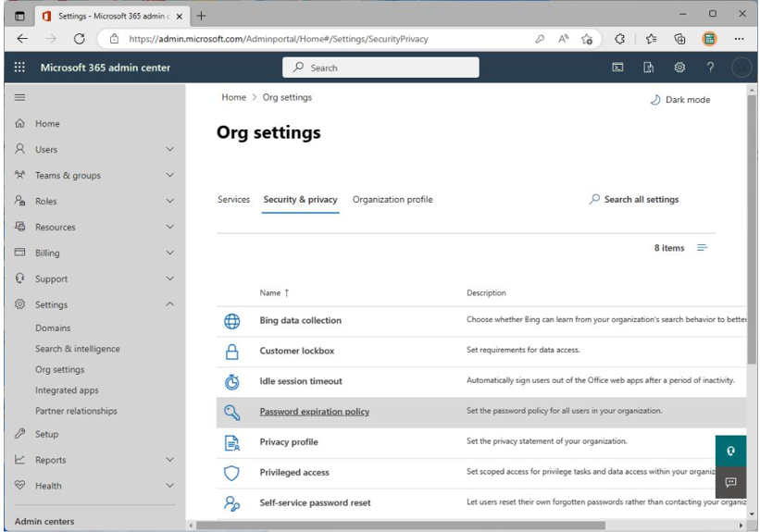This screenshot has width=760, height=532.
Task: Click the header settings gear icon
Action: pos(679,68)
